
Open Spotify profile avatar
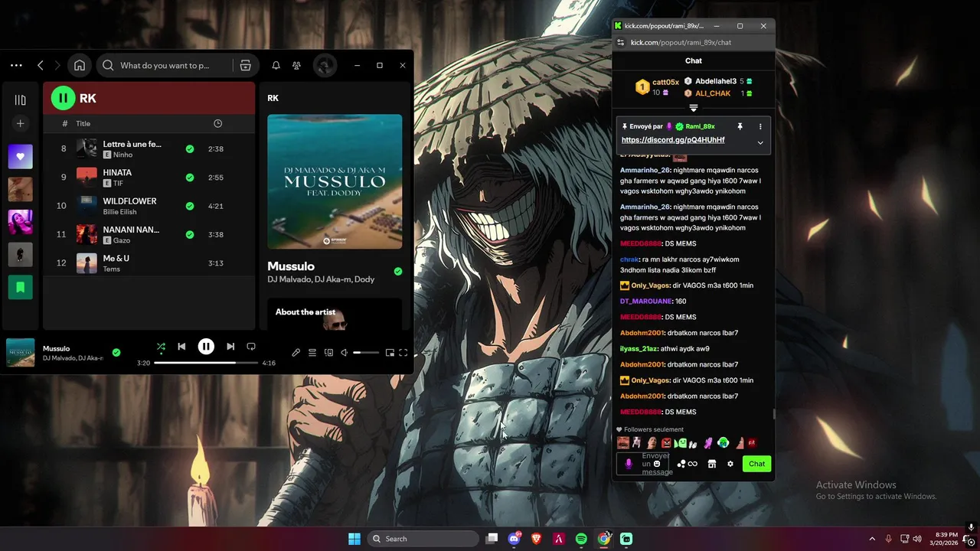coord(325,65)
